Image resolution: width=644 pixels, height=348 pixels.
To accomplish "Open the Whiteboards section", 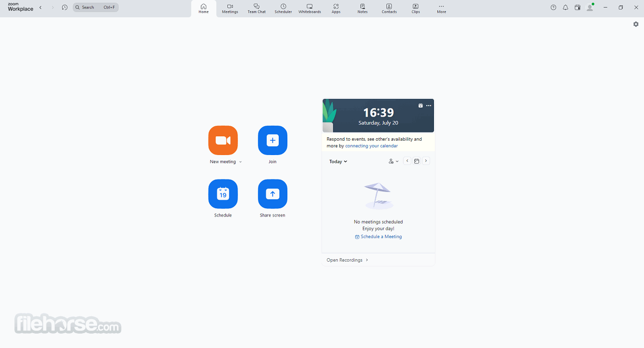I will 310,8.
